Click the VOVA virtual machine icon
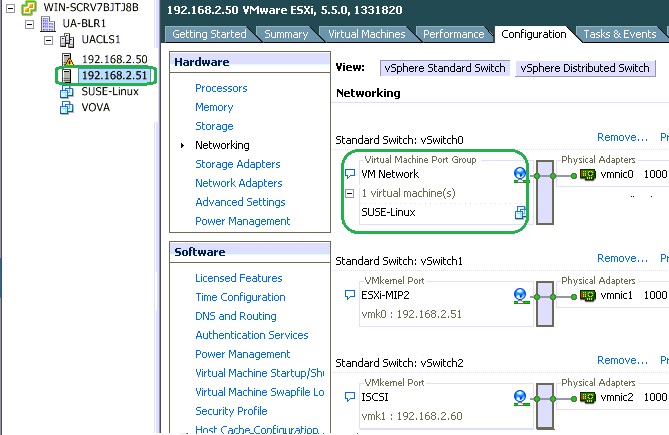 click(x=67, y=107)
